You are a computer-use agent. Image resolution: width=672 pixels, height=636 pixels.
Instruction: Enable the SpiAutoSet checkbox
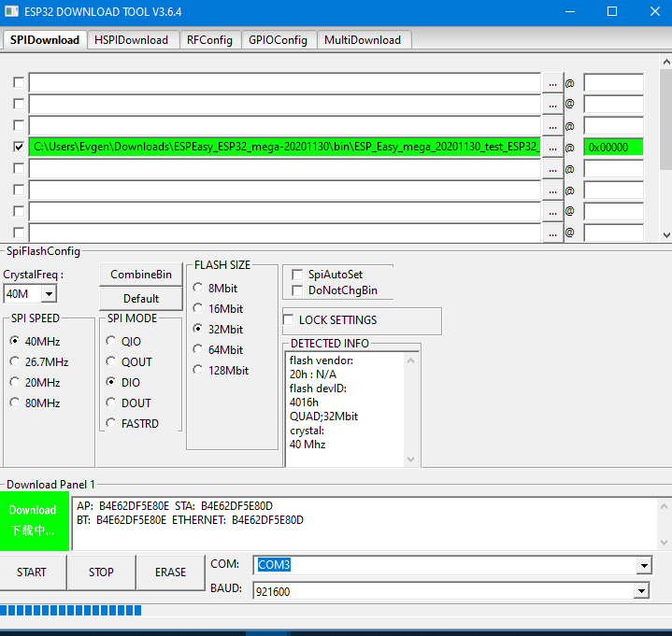point(297,275)
